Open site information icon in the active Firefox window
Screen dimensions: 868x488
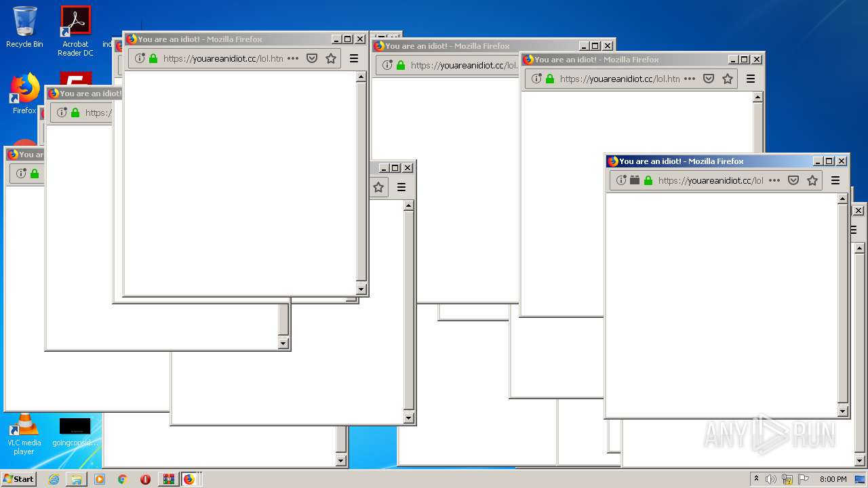click(x=621, y=180)
